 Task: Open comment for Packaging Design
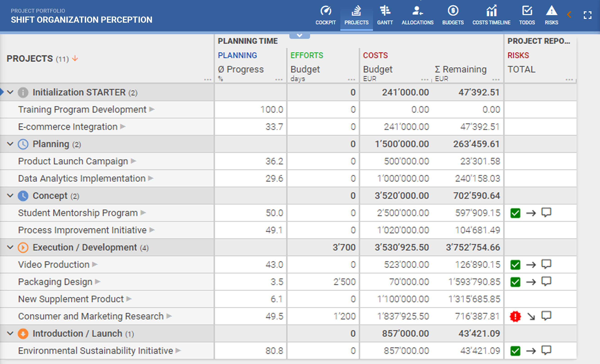tap(546, 281)
